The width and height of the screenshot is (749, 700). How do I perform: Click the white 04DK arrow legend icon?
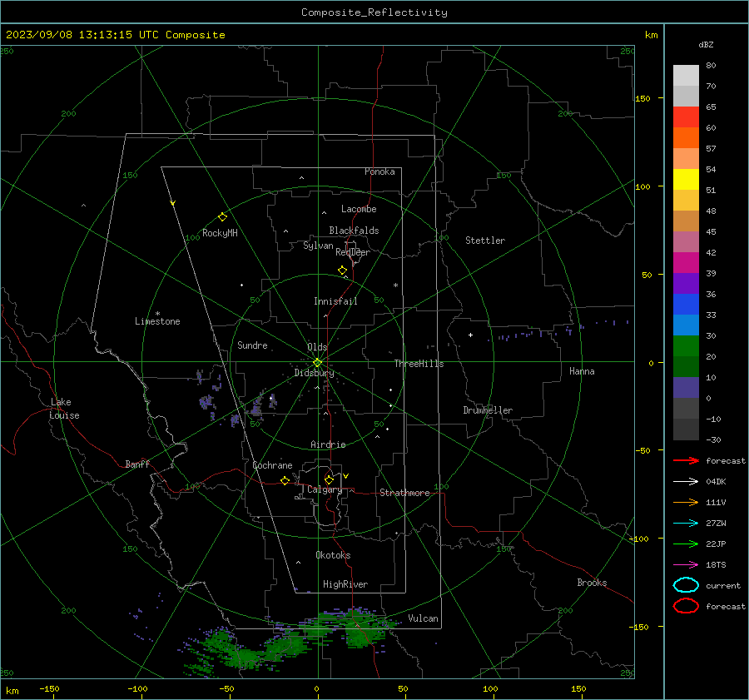coord(686,482)
